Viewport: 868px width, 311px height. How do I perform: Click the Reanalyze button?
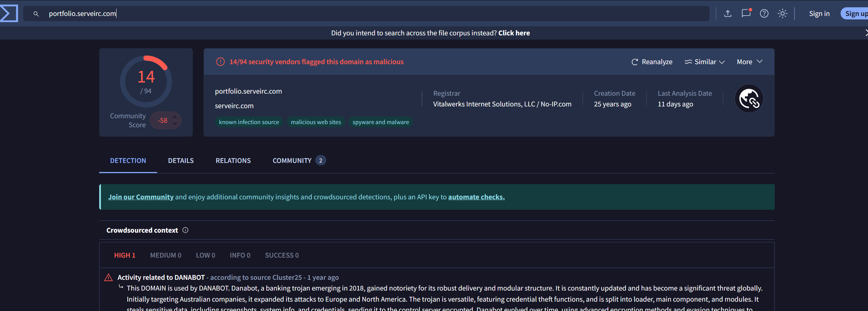[652, 62]
